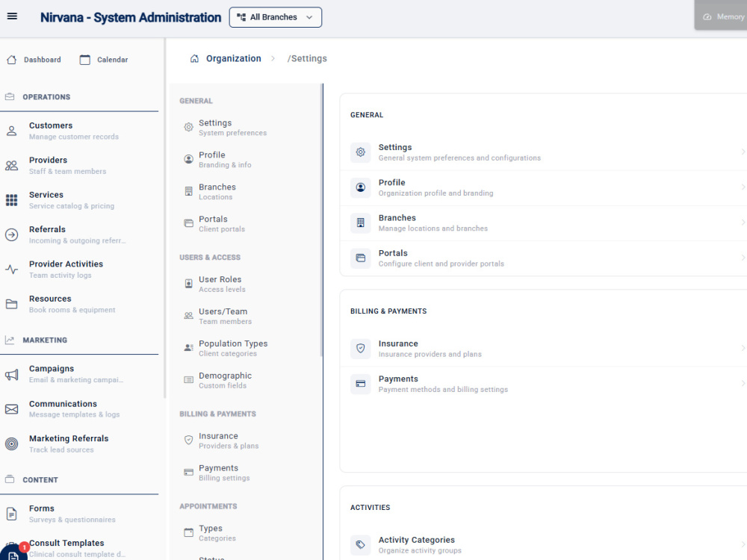Image resolution: width=747 pixels, height=560 pixels.
Task: Click the Demographic list icon
Action: pyautogui.click(x=189, y=380)
